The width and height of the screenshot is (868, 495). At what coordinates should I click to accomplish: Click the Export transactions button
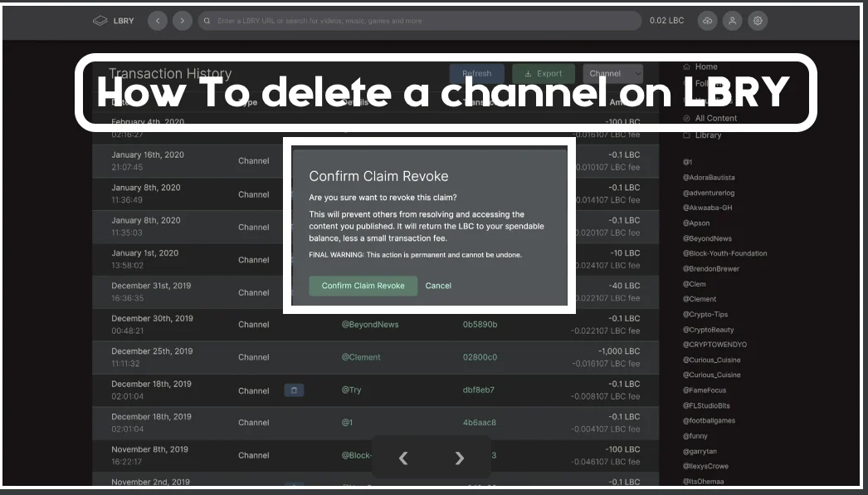point(544,73)
